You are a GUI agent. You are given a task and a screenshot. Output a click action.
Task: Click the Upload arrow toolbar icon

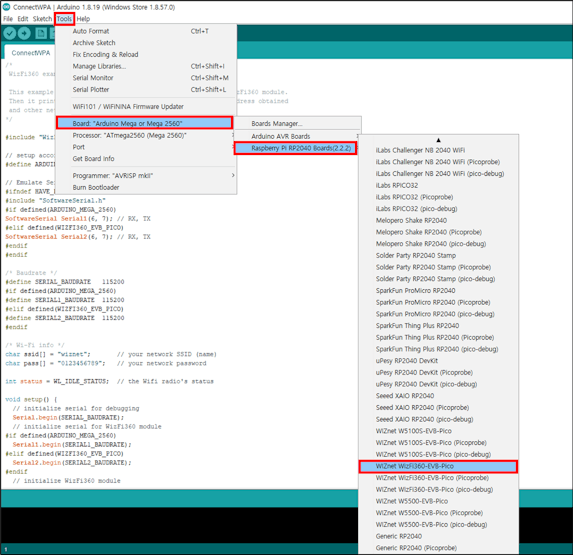[x=24, y=34]
